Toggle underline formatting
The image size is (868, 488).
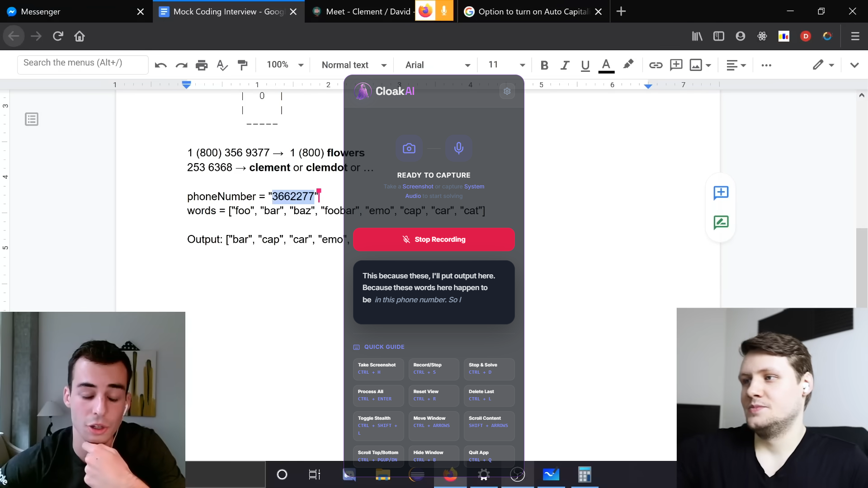click(585, 65)
